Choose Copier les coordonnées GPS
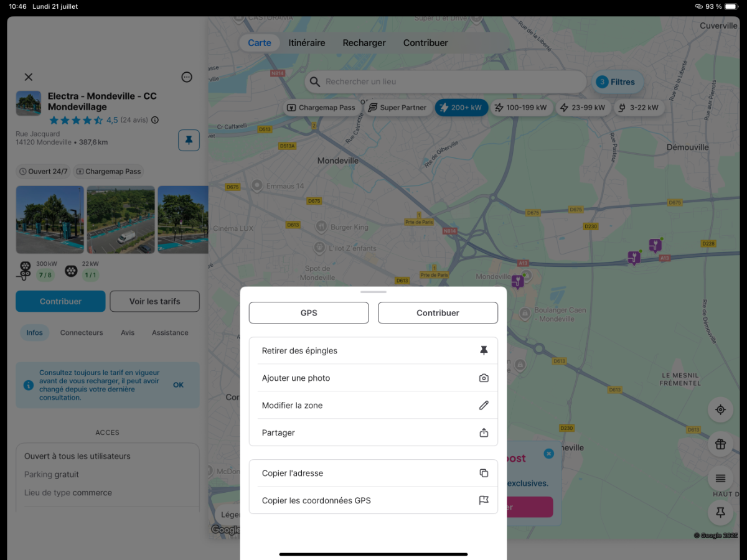Image resolution: width=747 pixels, height=560 pixels. (374, 500)
